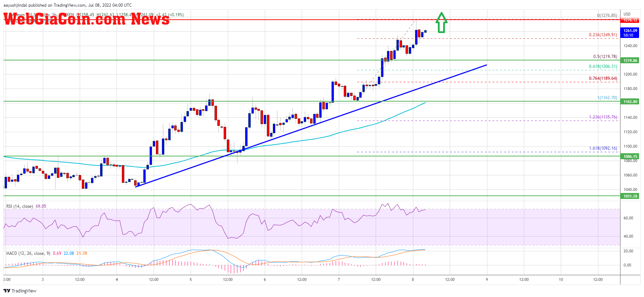Select the green 1219.86 price level label
Image resolution: width=644 pixels, height=297 pixels.
630,60
